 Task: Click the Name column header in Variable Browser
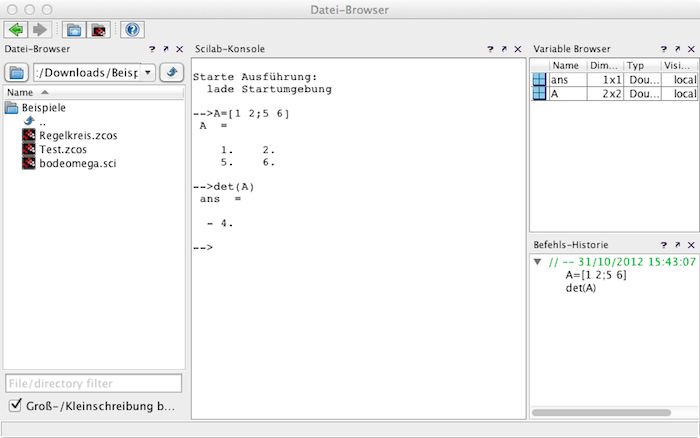coord(567,66)
